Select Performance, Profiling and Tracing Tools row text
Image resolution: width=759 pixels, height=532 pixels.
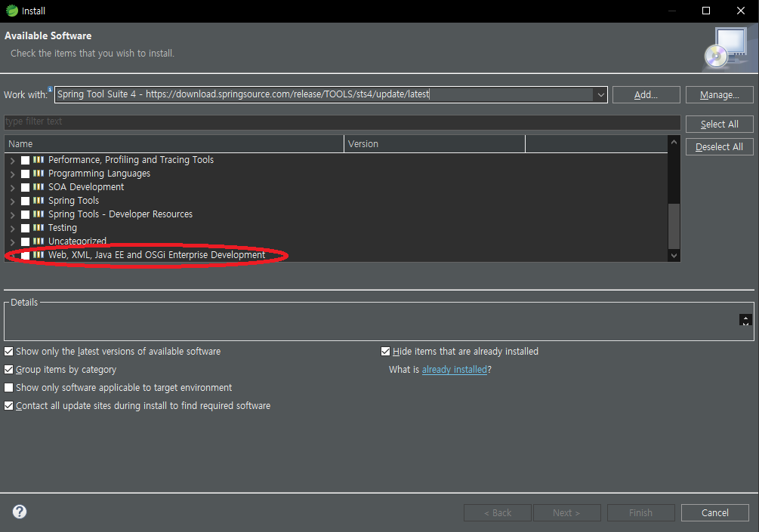[x=131, y=160]
